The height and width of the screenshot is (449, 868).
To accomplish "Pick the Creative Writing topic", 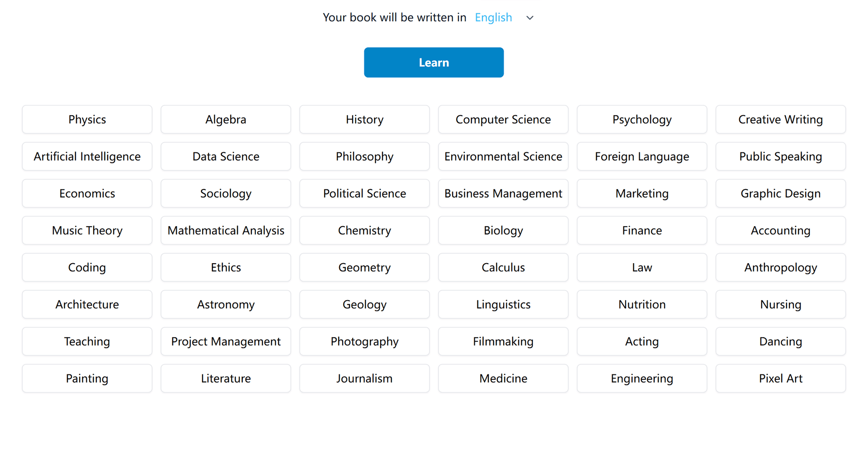I will click(x=780, y=119).
